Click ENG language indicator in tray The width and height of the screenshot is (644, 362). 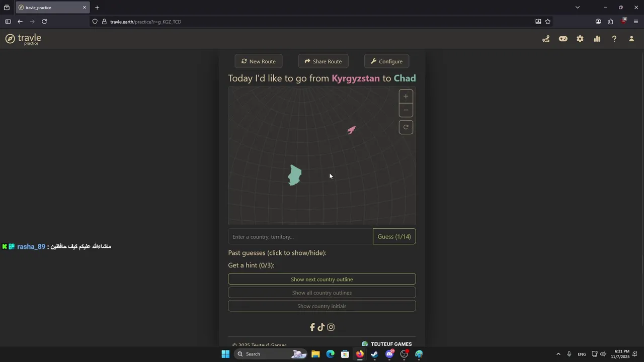tap(582, 354)
